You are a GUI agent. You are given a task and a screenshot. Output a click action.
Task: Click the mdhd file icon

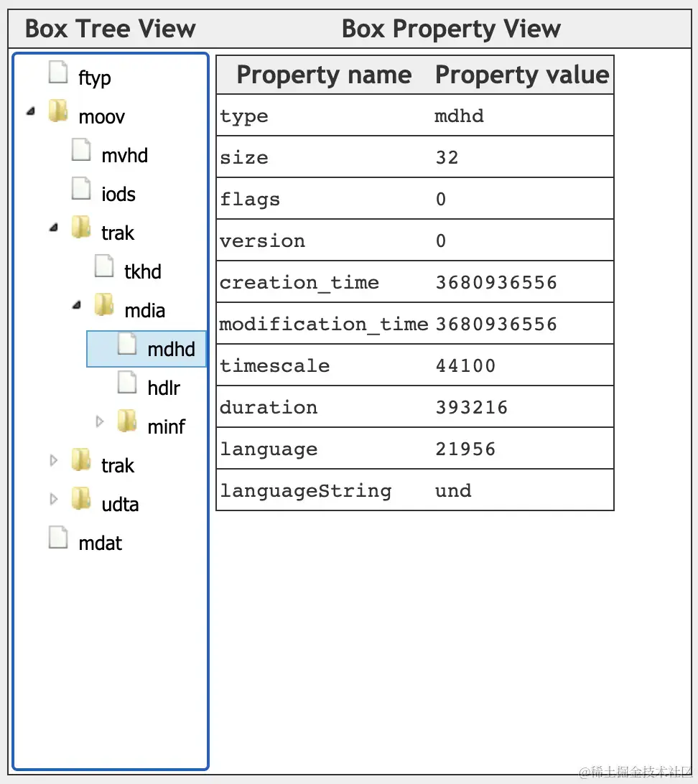point(127,343)
